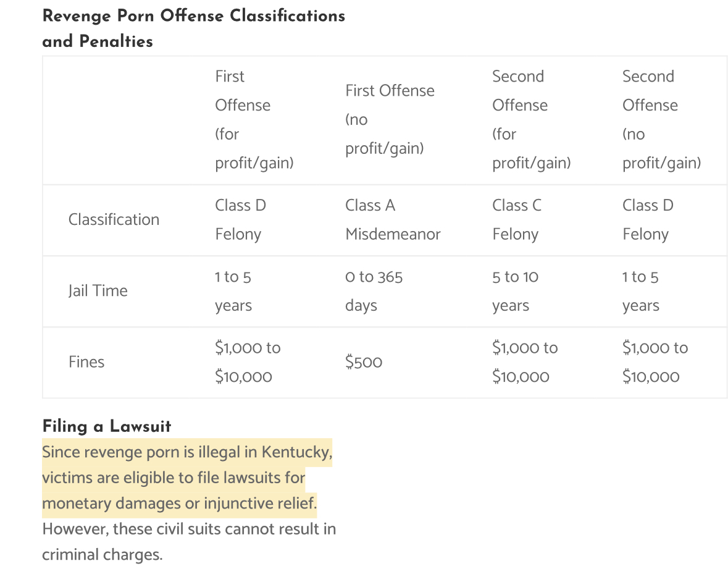Click the 'Class A Misdemeanor' table cell
The image size is (728, 574).
[x=393, y=219]
